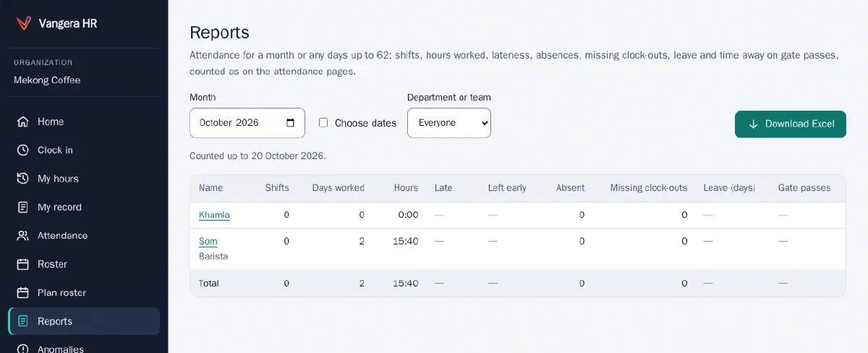This screenshot has width=868, height=353.
Task: Click the My hours history icon
Action: click(23, 179)
